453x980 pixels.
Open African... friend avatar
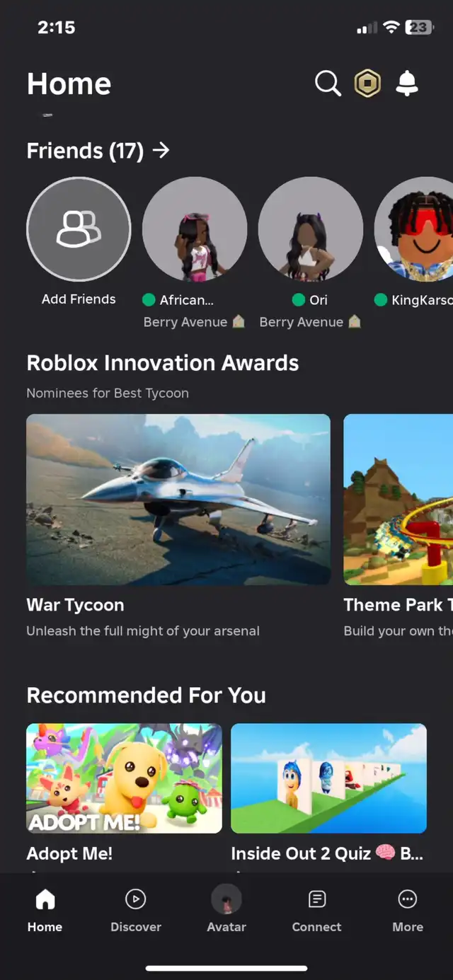(x=195, y=229)
